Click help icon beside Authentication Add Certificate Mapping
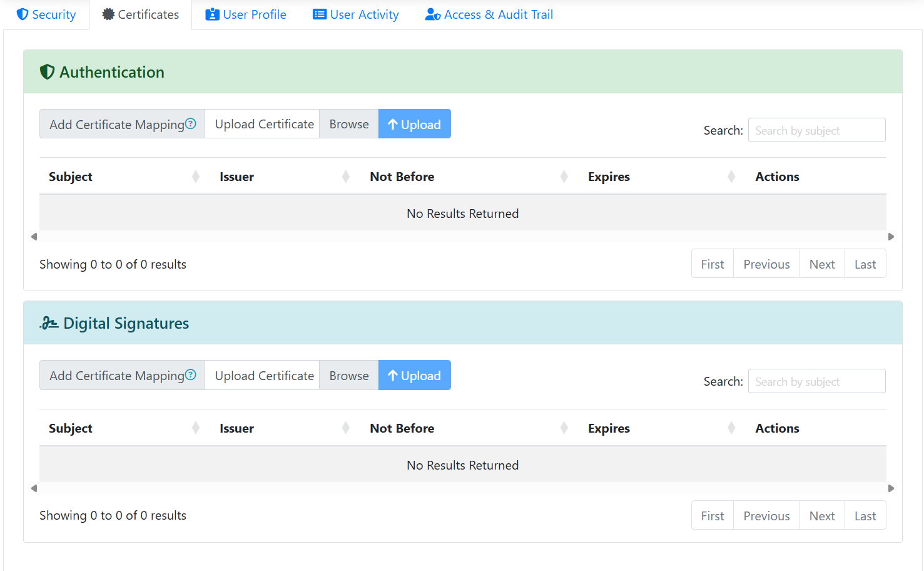This screenshot has height=571, width=924. tap(191, 124)
